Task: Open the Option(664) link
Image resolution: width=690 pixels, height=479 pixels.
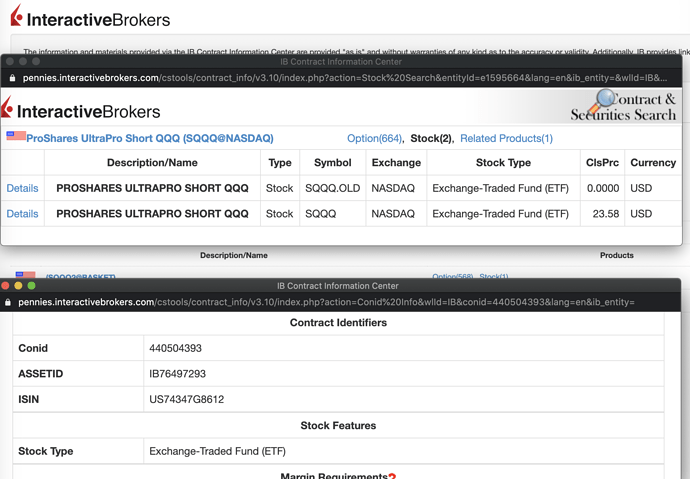Action: click(x=374, y=139)
